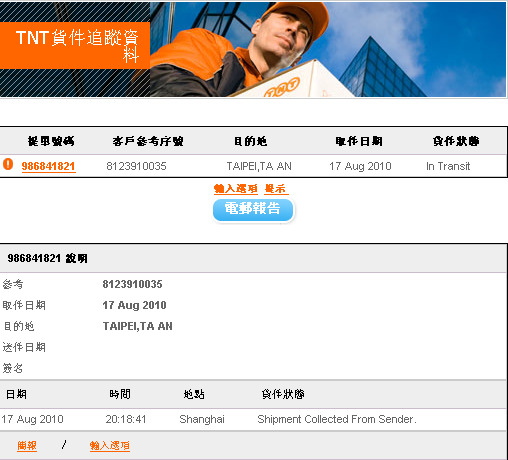Click the orange TNT 貨件追蹤資料 title banner
The height and width of the screenshot is (460, 508).
click(x=75, y=46)
